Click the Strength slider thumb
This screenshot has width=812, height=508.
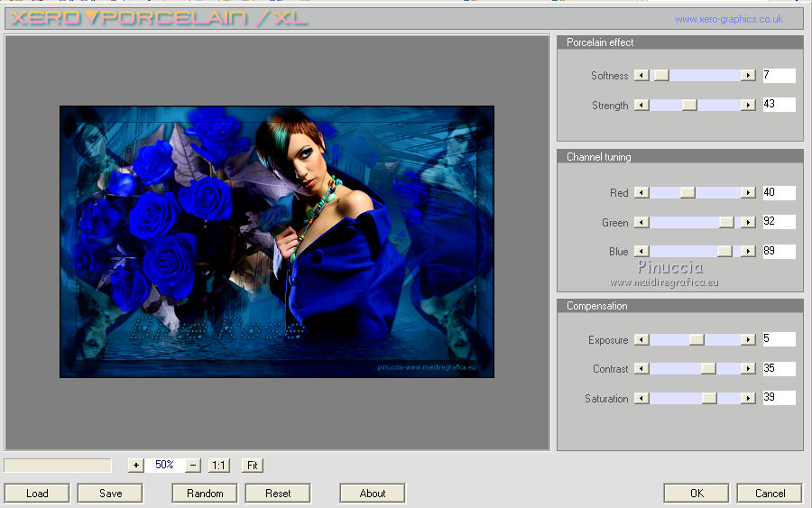689,106
